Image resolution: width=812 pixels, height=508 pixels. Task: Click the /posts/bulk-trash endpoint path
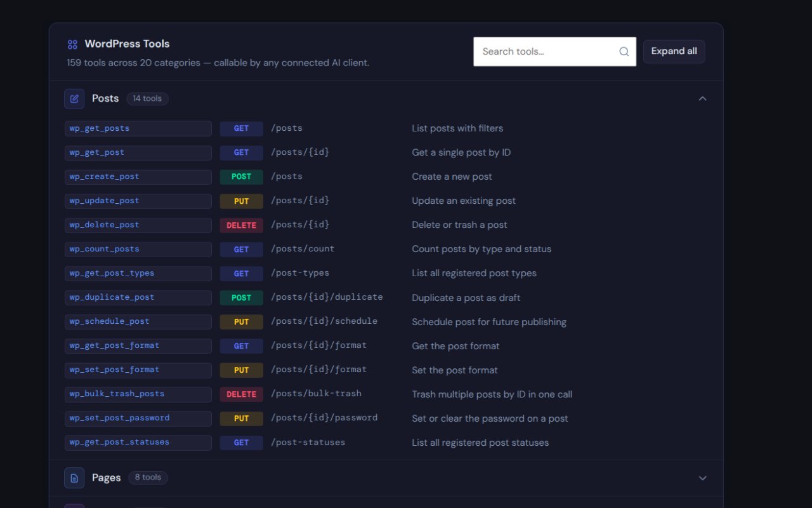click(316, 394)
